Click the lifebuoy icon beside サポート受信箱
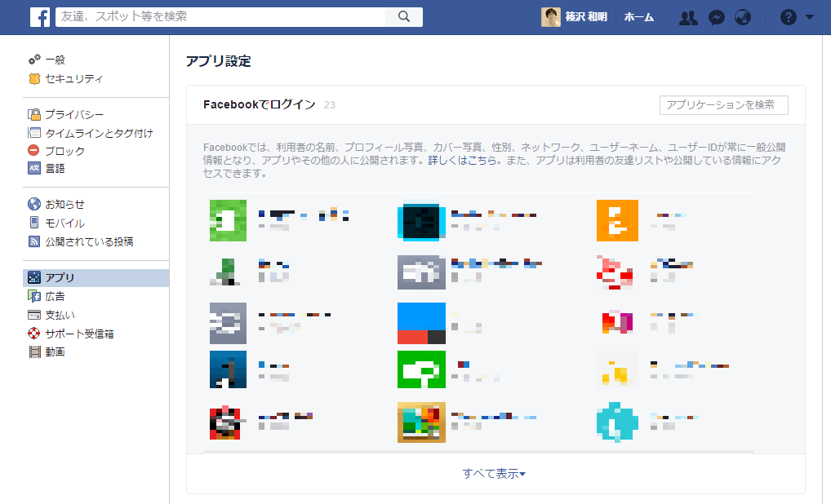The image size is (831, 504). point(34,333)
